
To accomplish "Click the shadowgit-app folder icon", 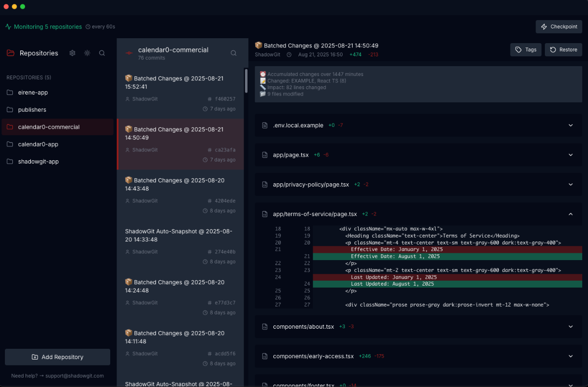I will click(10, 162).
